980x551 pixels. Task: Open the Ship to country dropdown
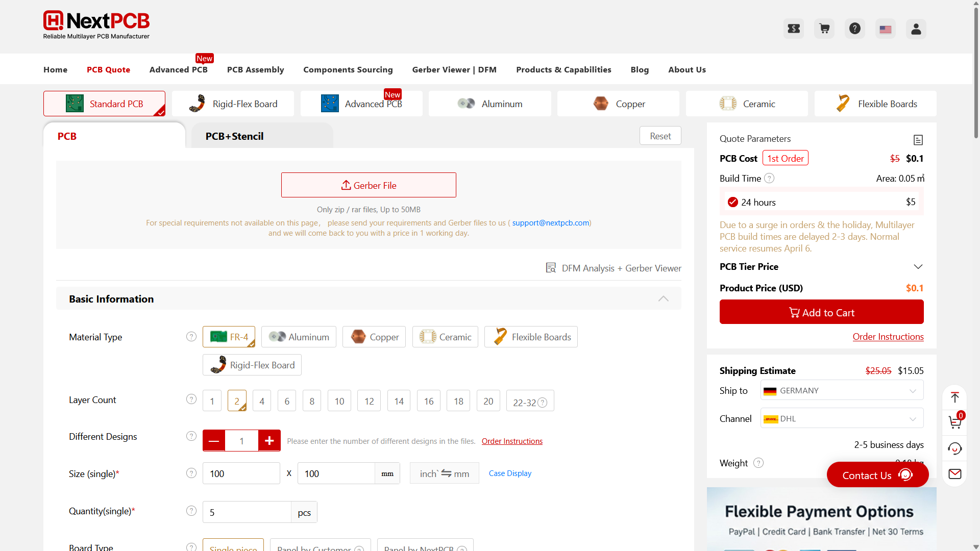pos(842,390)
